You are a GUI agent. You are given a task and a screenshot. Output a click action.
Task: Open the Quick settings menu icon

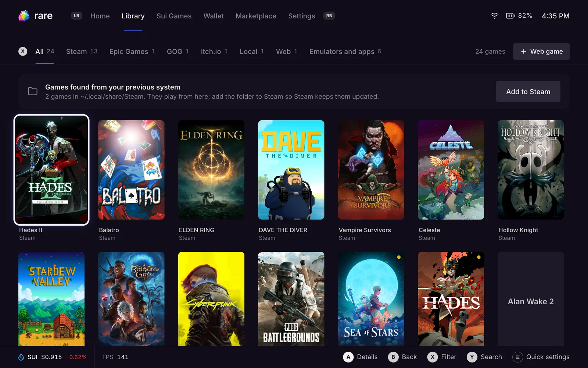click(x=517, y=357)
